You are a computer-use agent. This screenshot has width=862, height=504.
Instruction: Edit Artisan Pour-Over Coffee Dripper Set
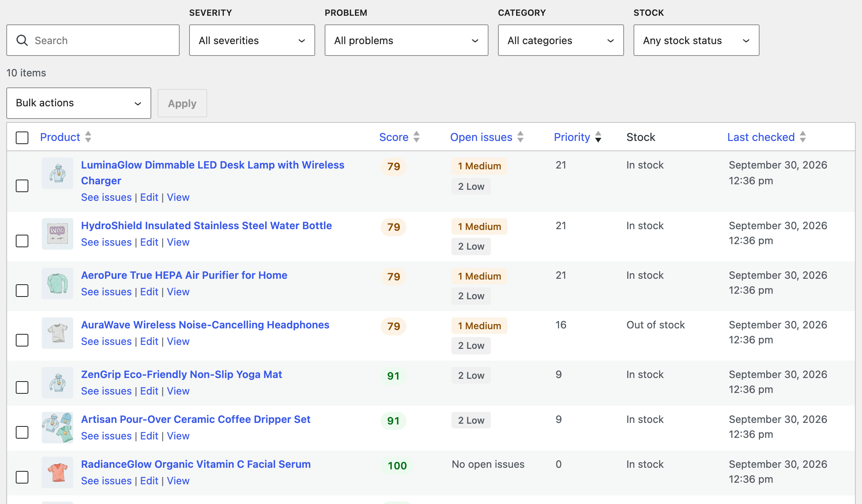click(149, 436)
